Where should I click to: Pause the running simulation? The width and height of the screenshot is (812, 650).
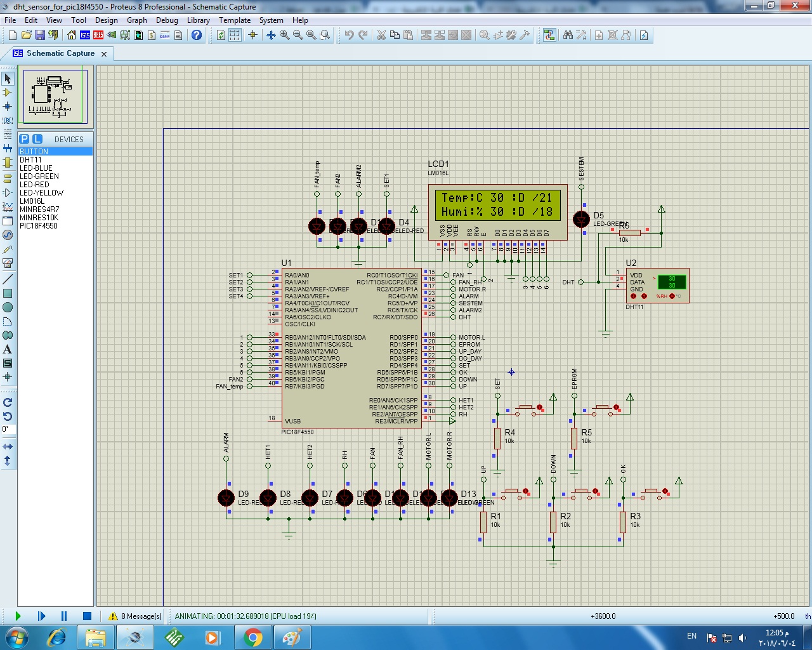click(x=64, y=616)
